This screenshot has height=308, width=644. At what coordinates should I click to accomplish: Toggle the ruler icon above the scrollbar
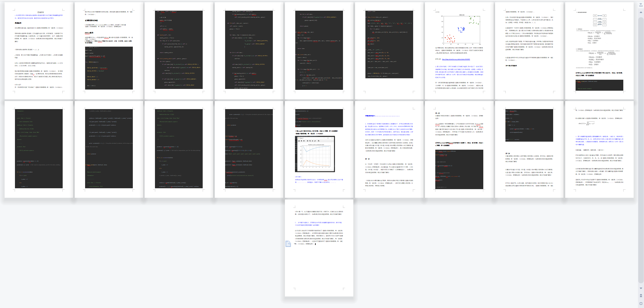(641, 5)
